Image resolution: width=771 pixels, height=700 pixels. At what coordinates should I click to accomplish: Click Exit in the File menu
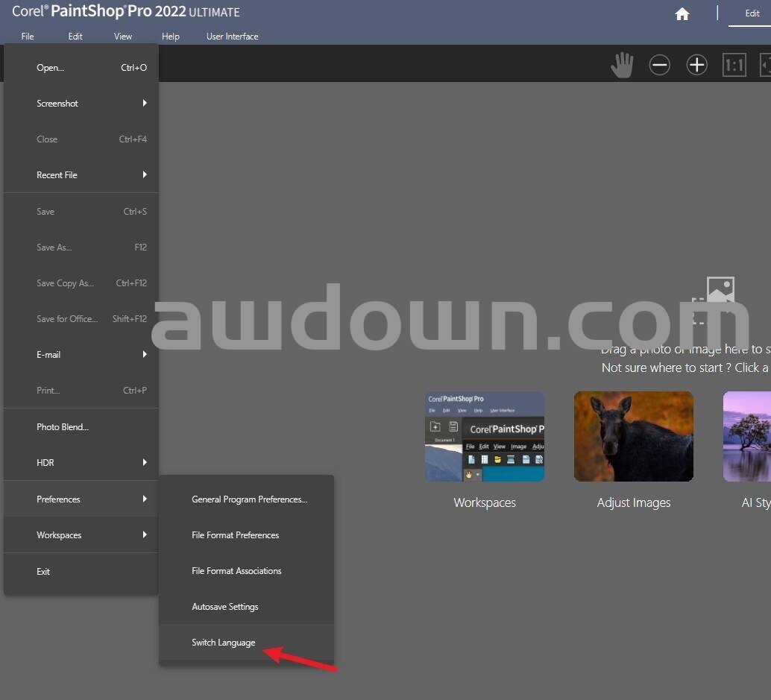[x=43, y=572]
